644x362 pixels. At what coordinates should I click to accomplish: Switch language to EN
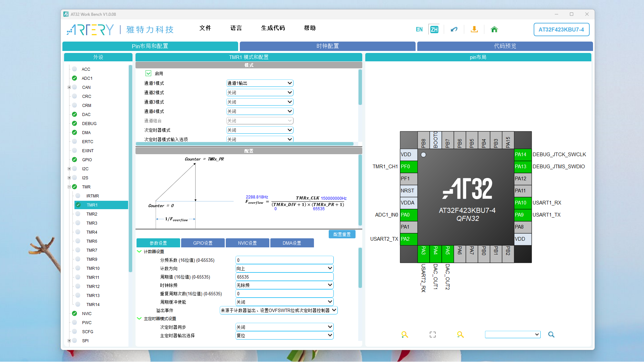pyautogui.click(x=419, y=29)
